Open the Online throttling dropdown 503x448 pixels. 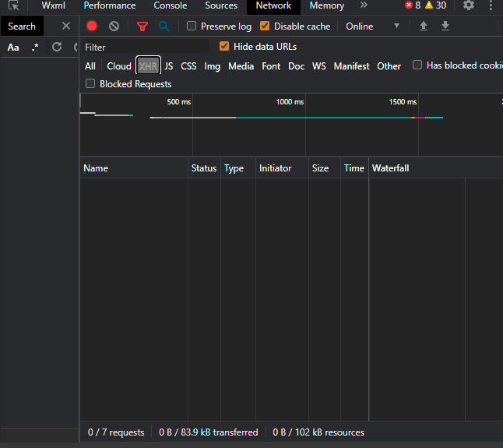[372, 26]
